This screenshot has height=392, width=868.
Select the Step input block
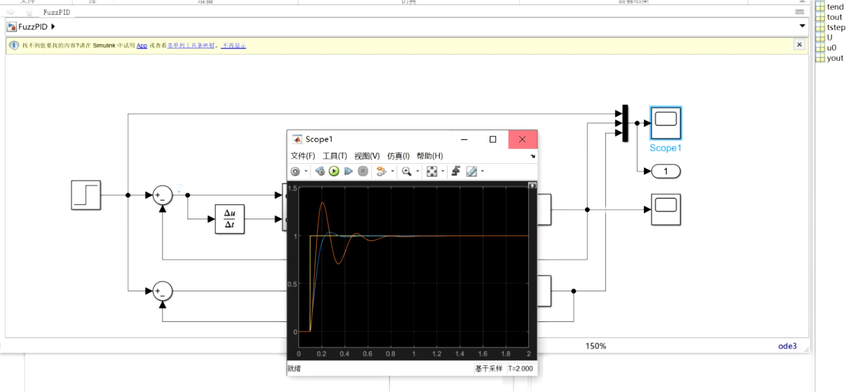86,195
